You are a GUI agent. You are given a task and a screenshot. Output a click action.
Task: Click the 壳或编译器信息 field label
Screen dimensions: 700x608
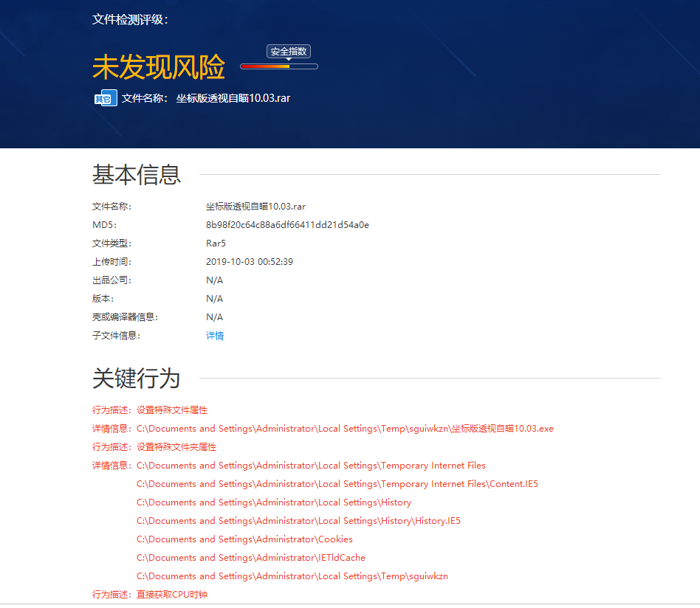point(125,317)
